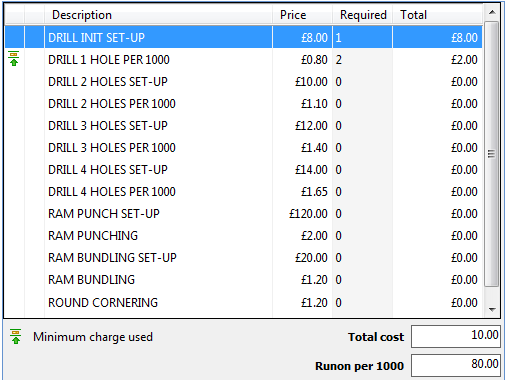Click the Required cell of RAM PUNCH SET-UP
506x380 pixels.
coord(362,214)
